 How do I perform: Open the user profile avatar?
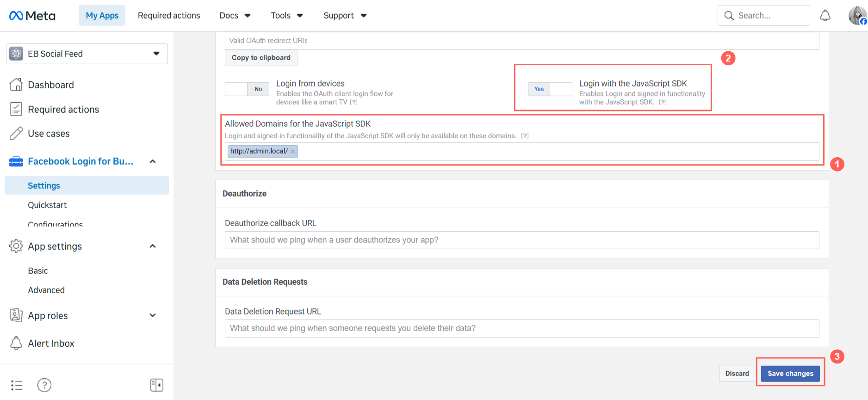pos(857,16)
